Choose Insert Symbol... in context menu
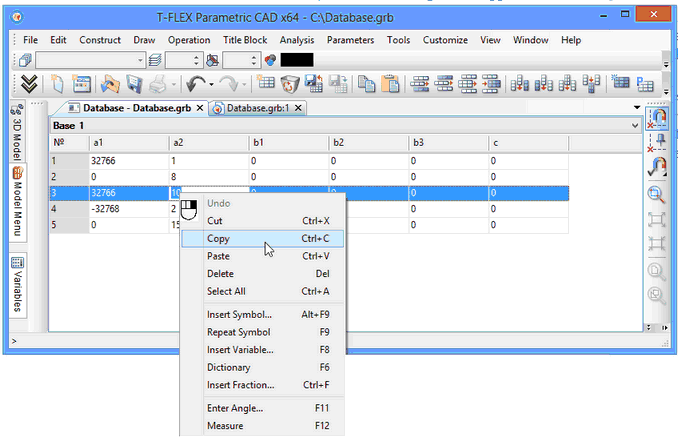678x438 pixels. (262, 315)
